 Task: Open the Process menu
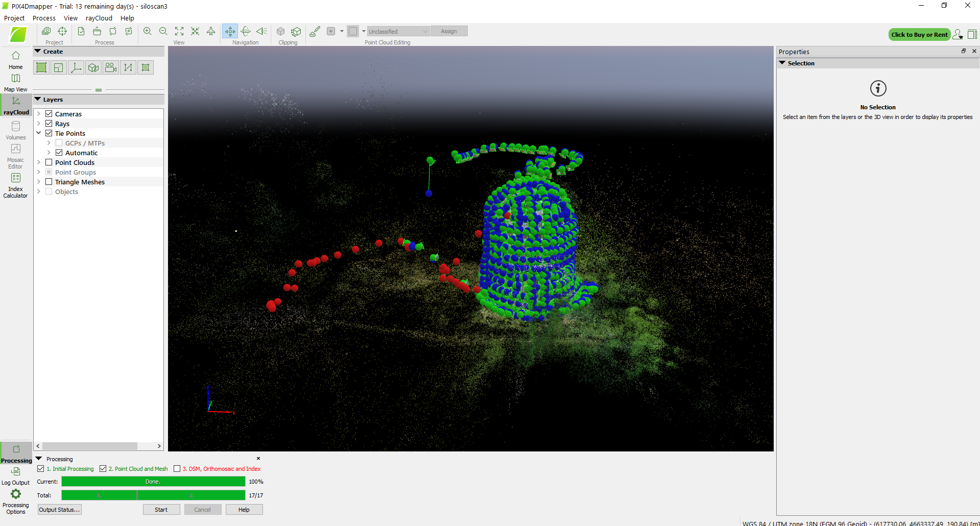pos(44,18)
